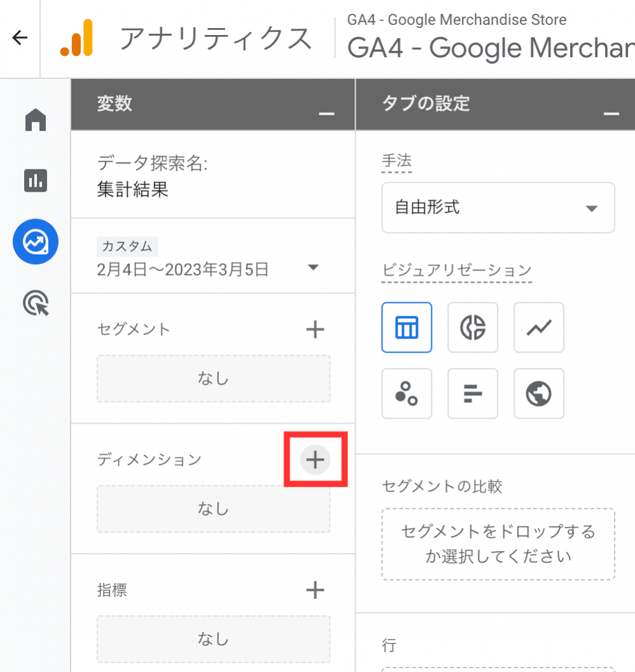Click the 行 label

point(389,645)
